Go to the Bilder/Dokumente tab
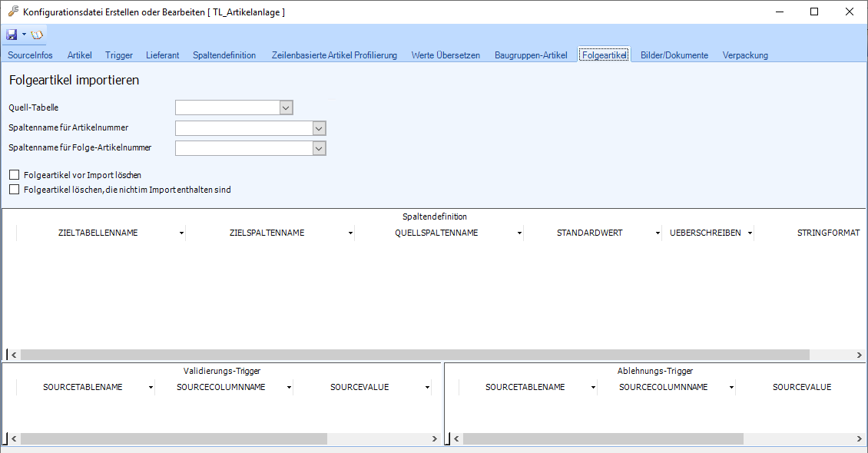The width and height of the screenshot is (868, 453). click(674, 55)
